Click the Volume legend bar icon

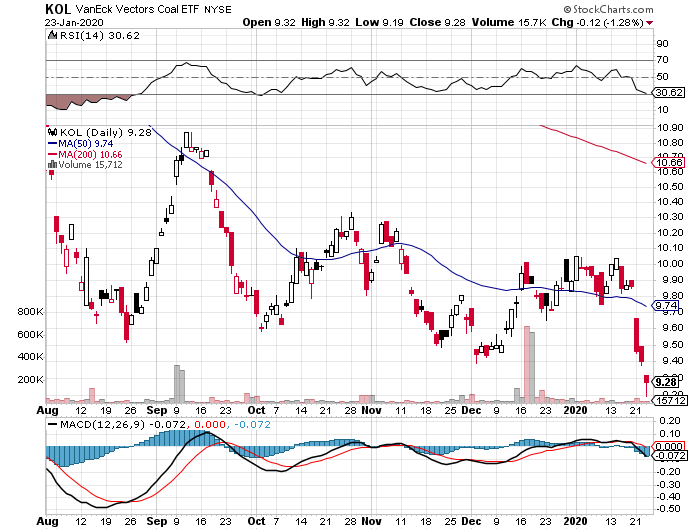point(52,164)
